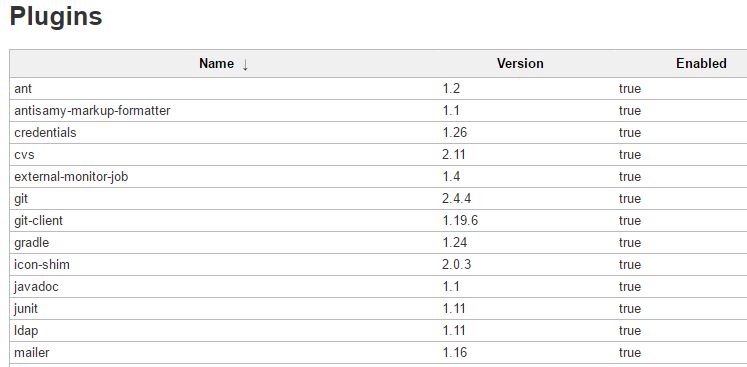Select the ant plugin name cell

tap(23, 89)
